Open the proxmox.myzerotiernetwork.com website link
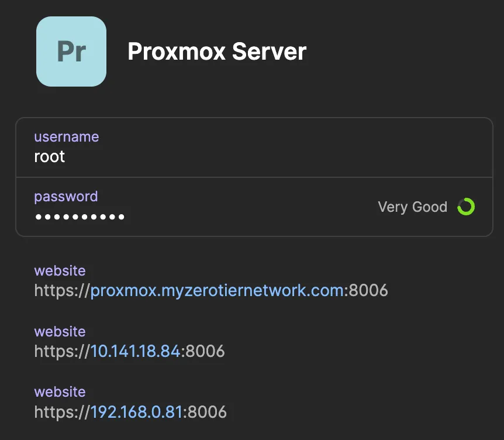The height and width of the screenshot is (440, 504). pyautogui.click(x=218, y=290)
